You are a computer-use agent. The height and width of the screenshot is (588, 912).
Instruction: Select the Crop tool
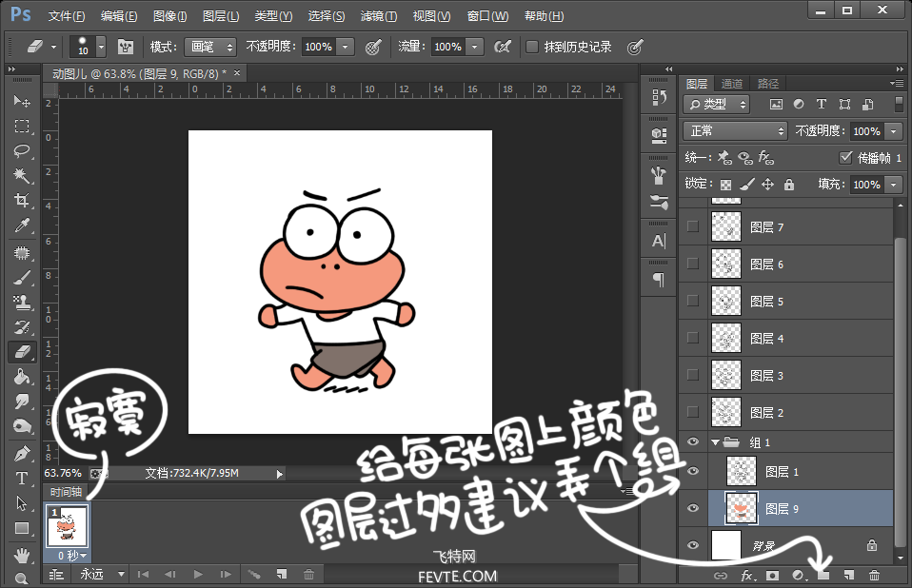coord(22,201)
